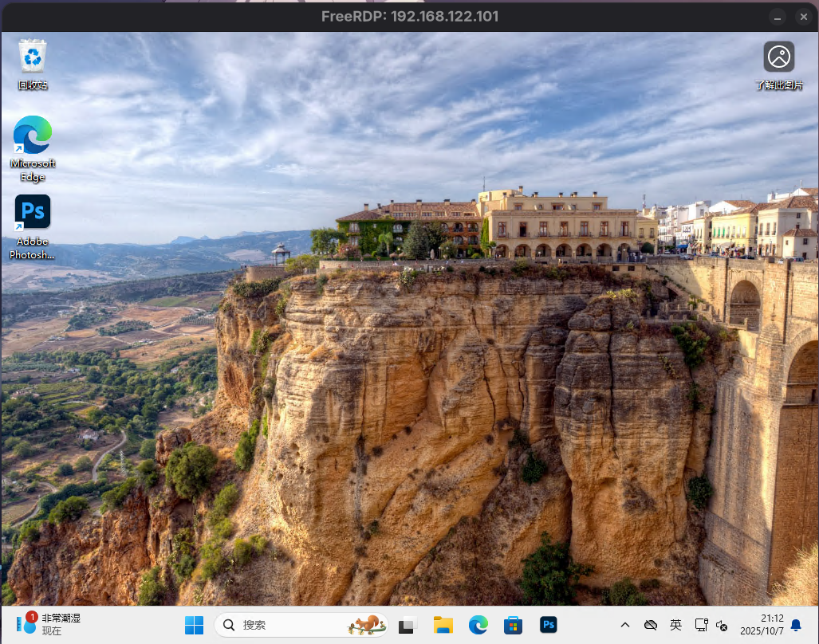Open the clock showing 21:12 2025/10/7
Viewport: 819px width, 644px height.
pos(762,625)
